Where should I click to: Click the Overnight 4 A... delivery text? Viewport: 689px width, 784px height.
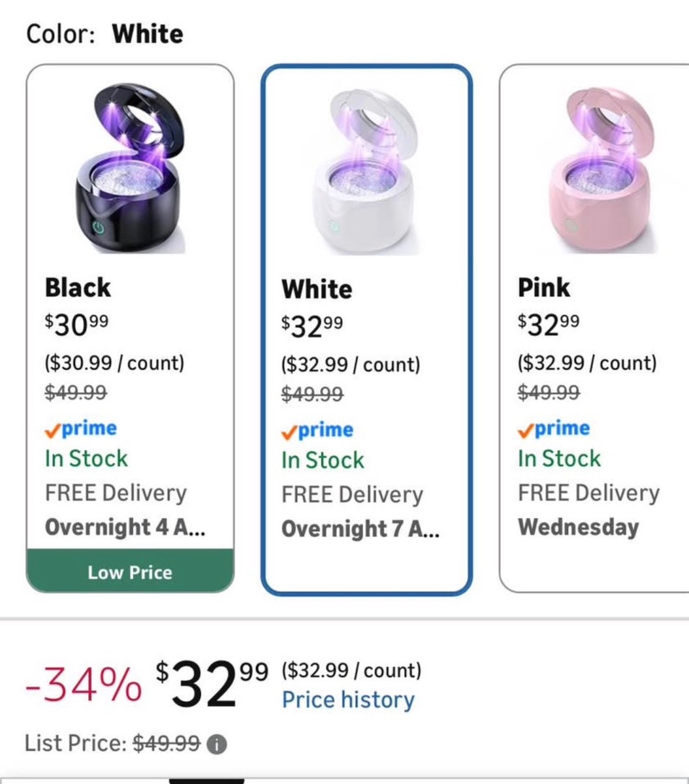click(x=125, y=527)
